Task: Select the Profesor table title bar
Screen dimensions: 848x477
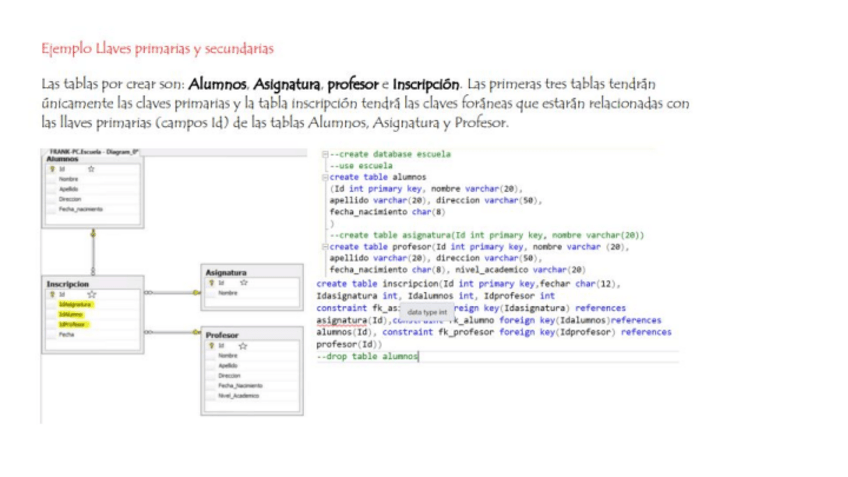Action: (x=252, y=335)
